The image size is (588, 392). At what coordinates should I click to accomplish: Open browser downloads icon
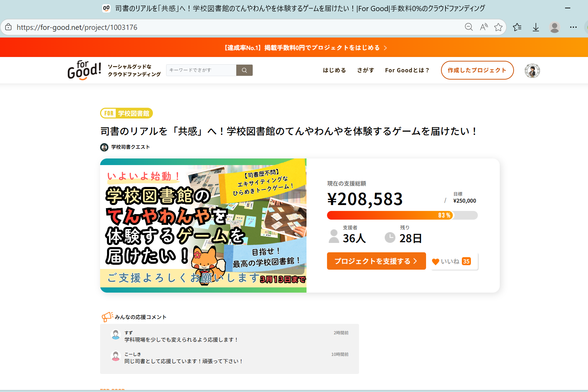click(x=536, y=27)
